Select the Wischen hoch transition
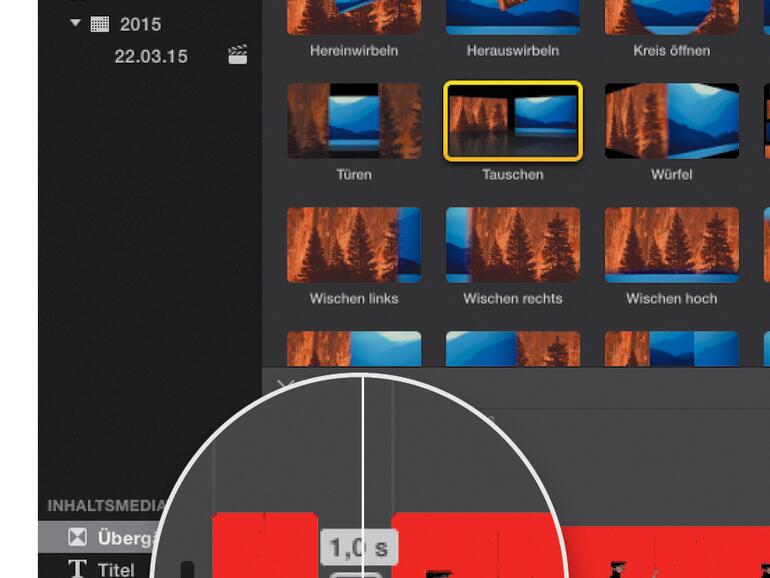 click(672, 245)
